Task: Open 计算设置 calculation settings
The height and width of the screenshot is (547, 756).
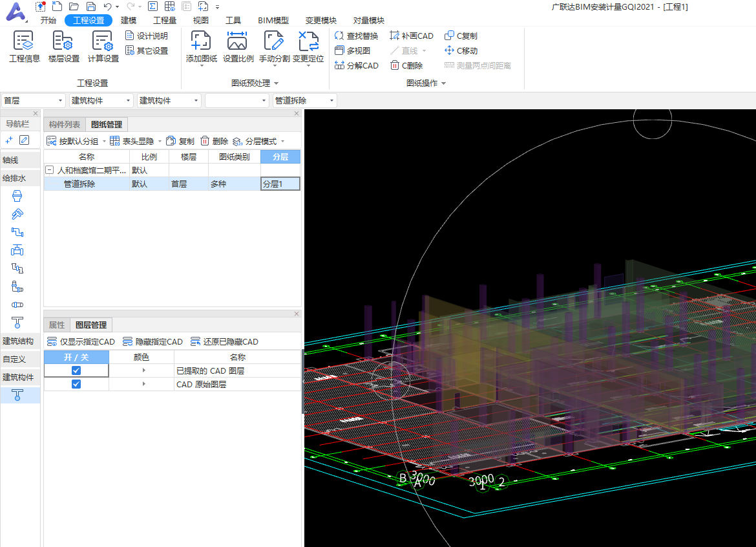Action: [x=103, y=47]
